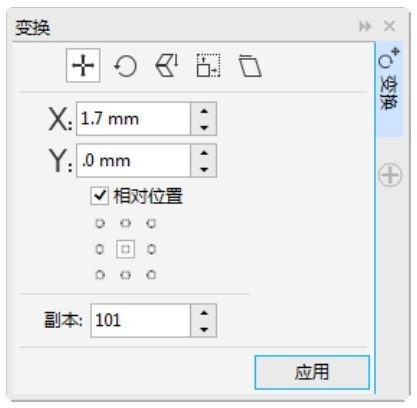Select the Size transform icon
Screen dimensions: 417x408
coord(208,66)
